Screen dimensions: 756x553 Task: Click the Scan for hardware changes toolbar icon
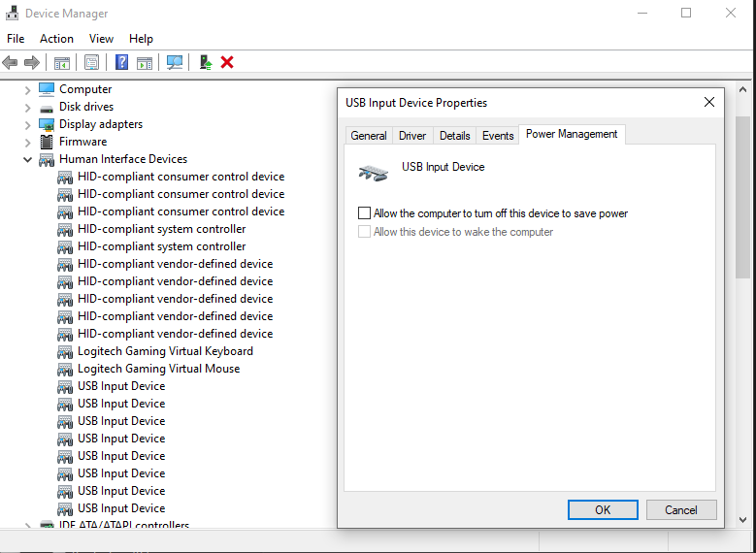tap(175, 62)
